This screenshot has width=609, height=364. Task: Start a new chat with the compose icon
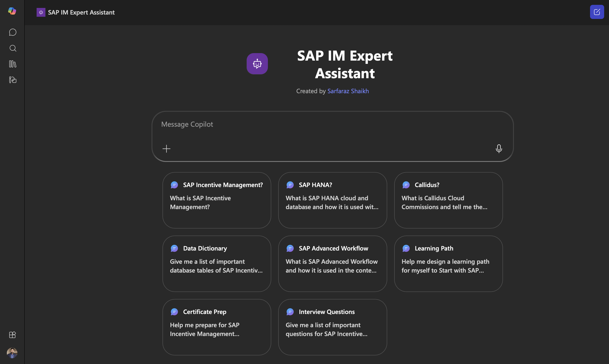coord(597,12)
